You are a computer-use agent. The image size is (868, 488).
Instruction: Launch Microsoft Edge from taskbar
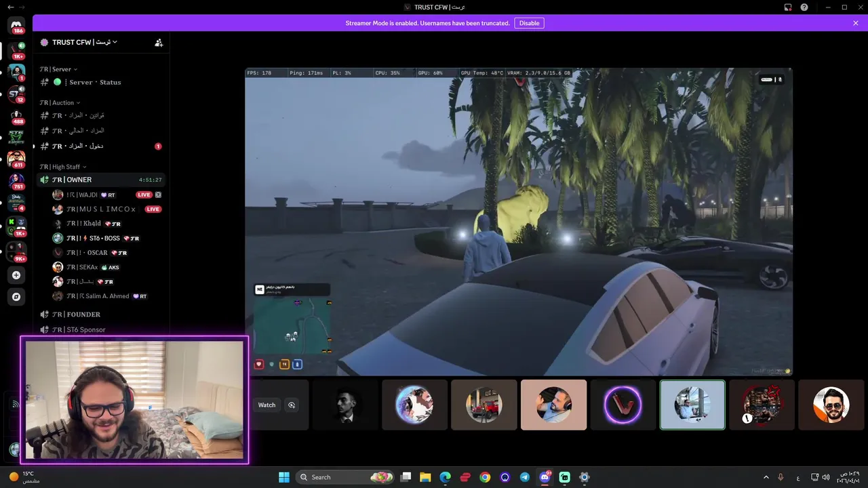pyautogui.click(x=445, y=477)
